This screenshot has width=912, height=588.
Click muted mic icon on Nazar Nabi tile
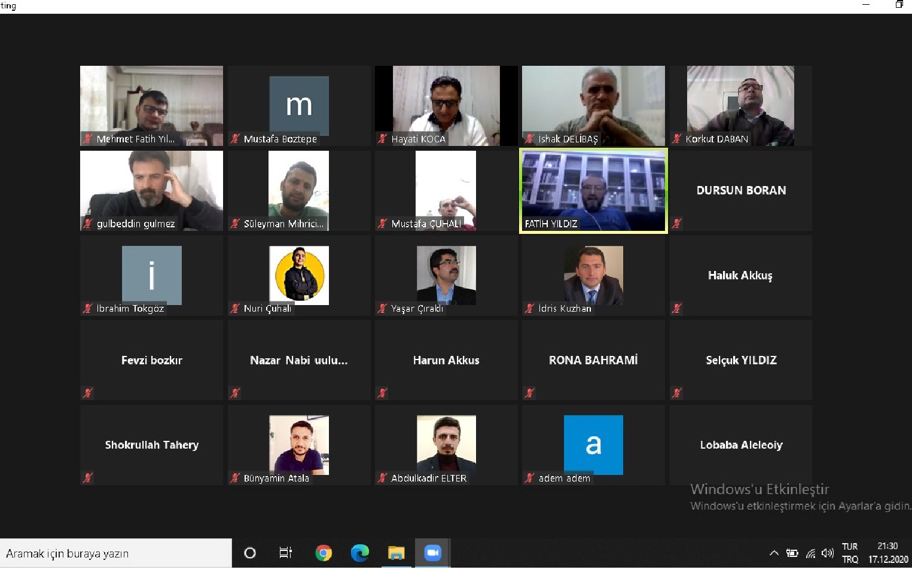coord(235,393)
